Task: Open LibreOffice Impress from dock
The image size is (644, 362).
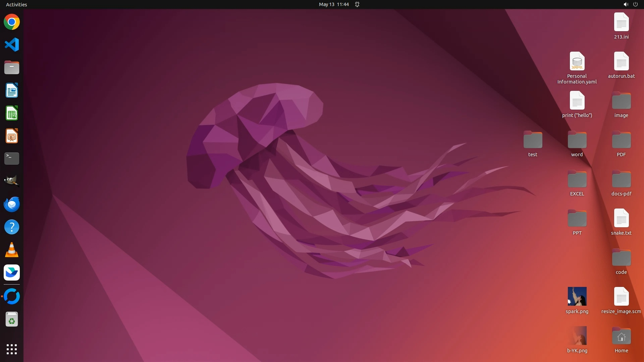Action: click(12, 136)
